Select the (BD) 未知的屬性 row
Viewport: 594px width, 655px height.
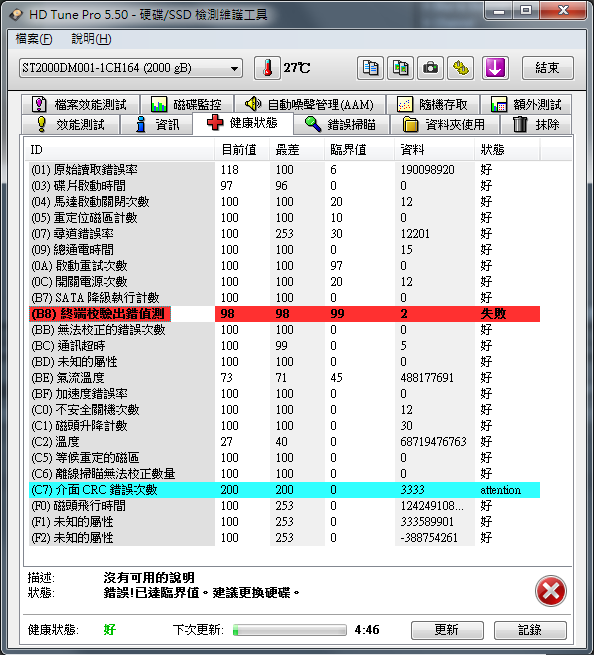284,362
